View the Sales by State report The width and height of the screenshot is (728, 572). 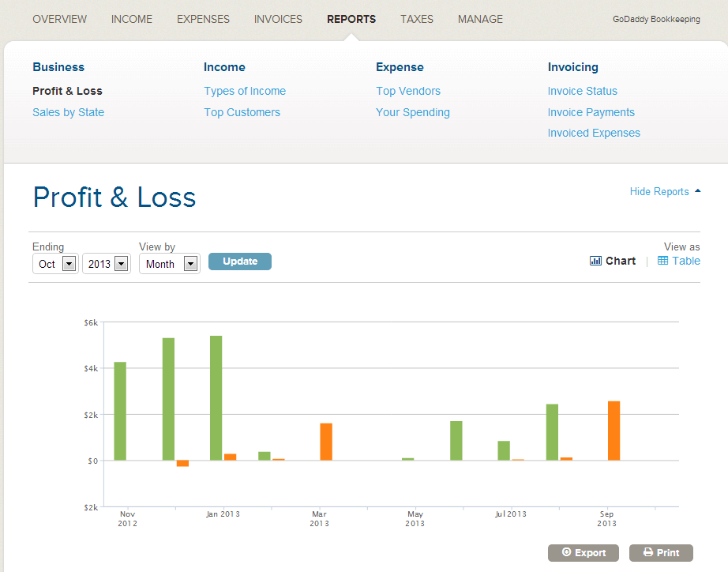tap(68, 112)
